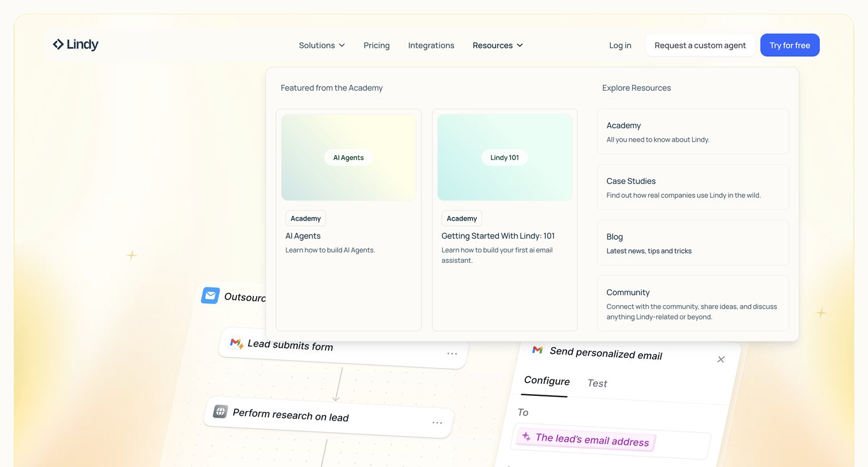Switch to the Configure tab
868x467 pixels.
(x=547, y=381)
